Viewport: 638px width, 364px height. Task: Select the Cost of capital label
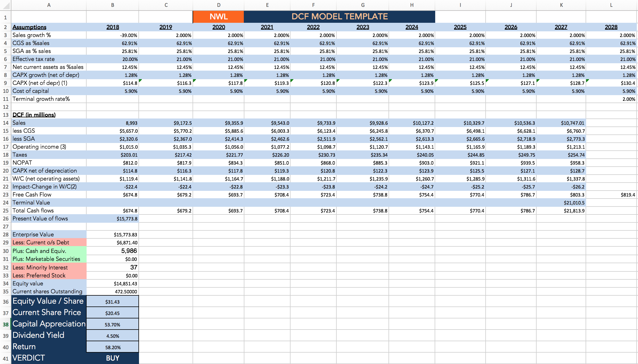point(49,91)
